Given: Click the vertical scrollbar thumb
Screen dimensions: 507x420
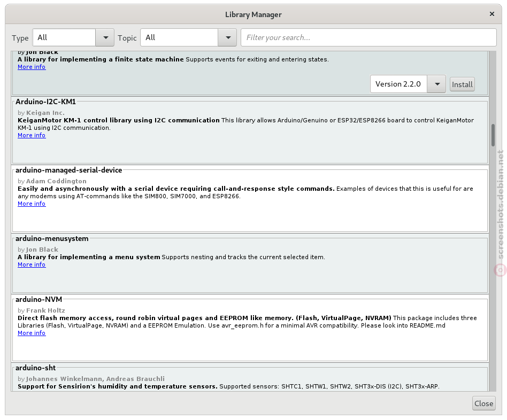Looking at the screenshot, I should [x=493, y=135].
